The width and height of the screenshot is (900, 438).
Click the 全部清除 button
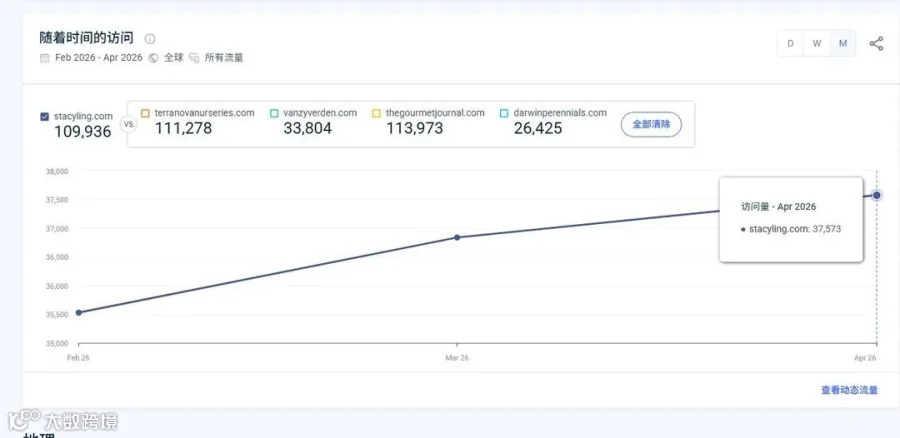point(651,125)
